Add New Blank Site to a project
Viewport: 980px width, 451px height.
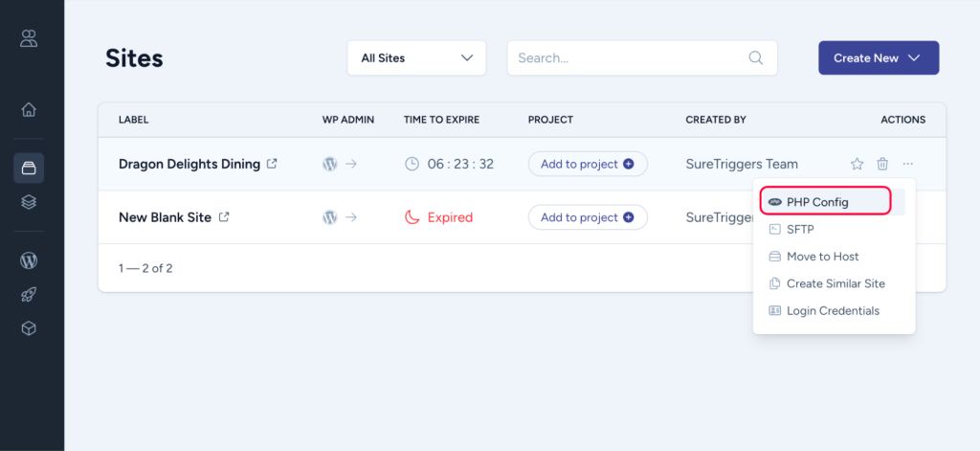588,217
